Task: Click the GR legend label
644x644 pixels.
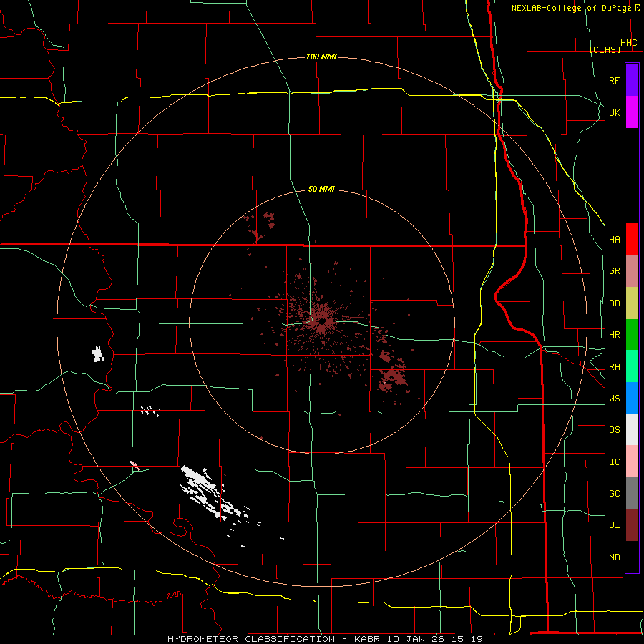Action: coord(614,271)
